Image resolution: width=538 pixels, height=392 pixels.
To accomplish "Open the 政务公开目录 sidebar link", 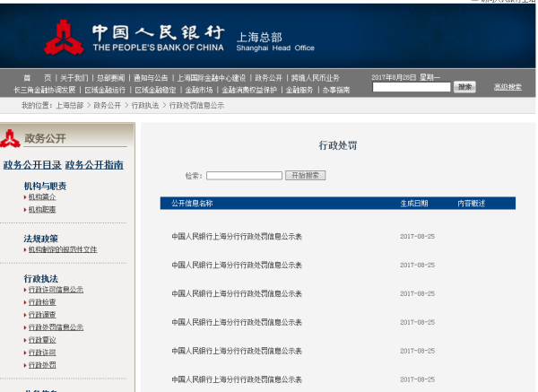I will (x=32, y=165).
